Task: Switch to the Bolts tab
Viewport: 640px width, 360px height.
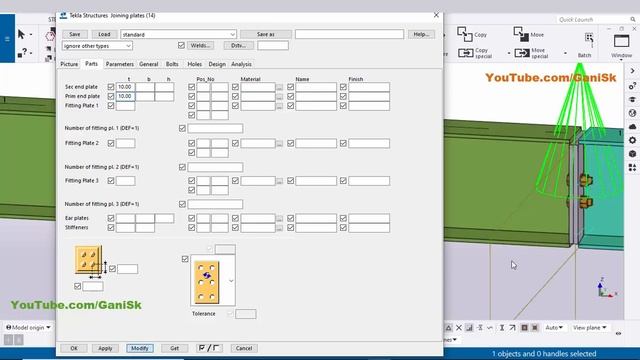Action: (172, 64)
